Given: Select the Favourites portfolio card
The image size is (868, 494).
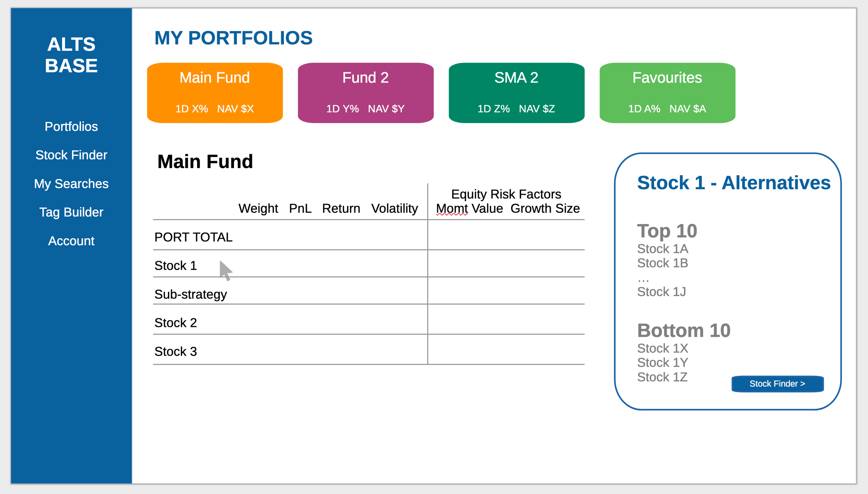Looking at the screenshot, I should click(667, 93).
